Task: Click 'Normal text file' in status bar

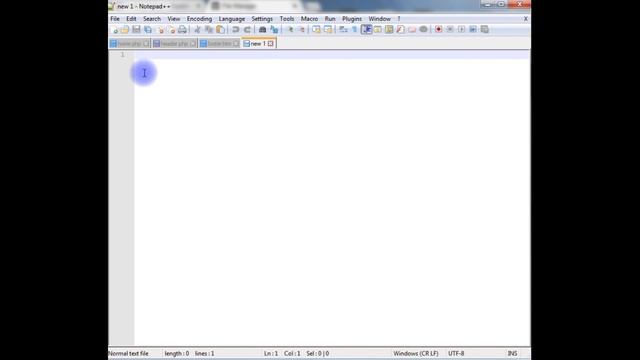Action: pyautogui.click(x=128, y=353)
